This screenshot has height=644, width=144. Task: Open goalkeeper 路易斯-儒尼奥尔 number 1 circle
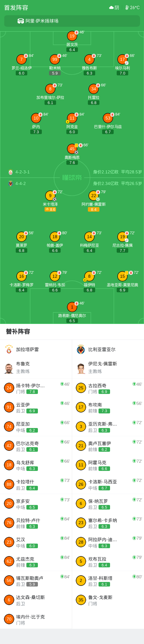click(72, 307)
